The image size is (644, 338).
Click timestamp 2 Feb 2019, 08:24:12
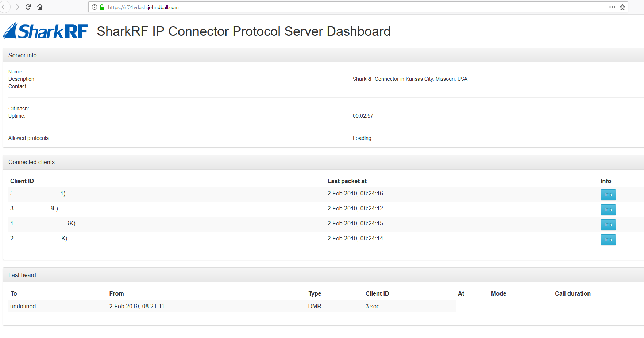[x=355, y=208]
